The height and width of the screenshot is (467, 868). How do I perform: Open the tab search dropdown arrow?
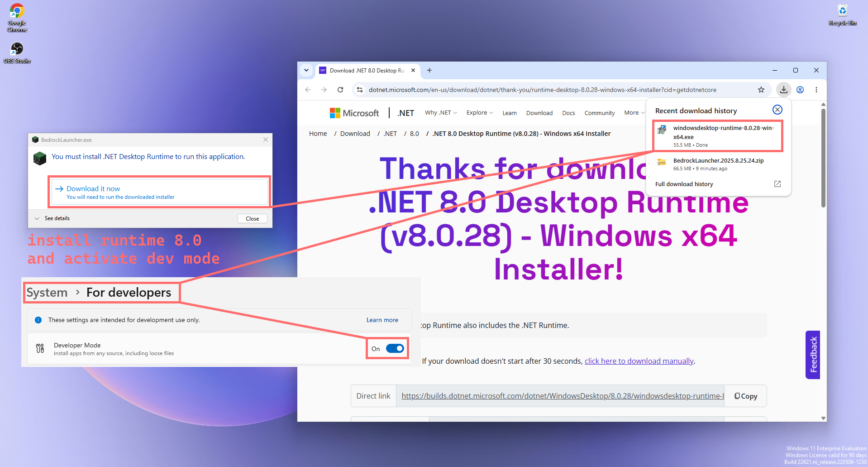pos(306,70)
